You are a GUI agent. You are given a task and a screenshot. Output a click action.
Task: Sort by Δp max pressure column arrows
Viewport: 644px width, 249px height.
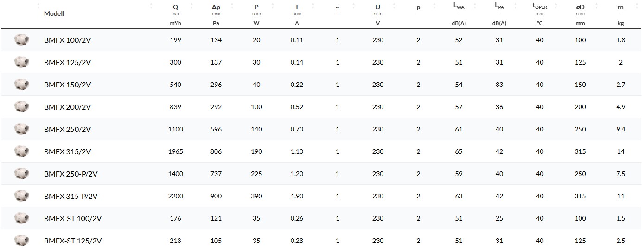[231, 6]
